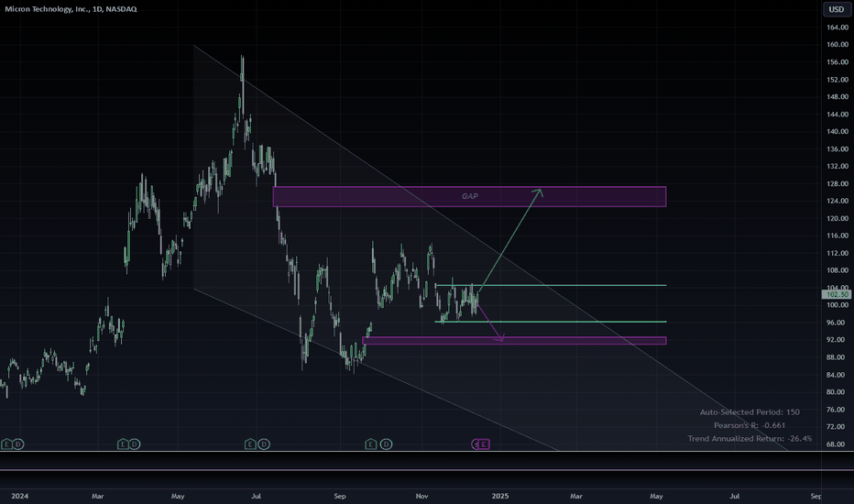Click the dividend D marker from early July
This screenshot has height=504, width=854.
coord(264,444)
